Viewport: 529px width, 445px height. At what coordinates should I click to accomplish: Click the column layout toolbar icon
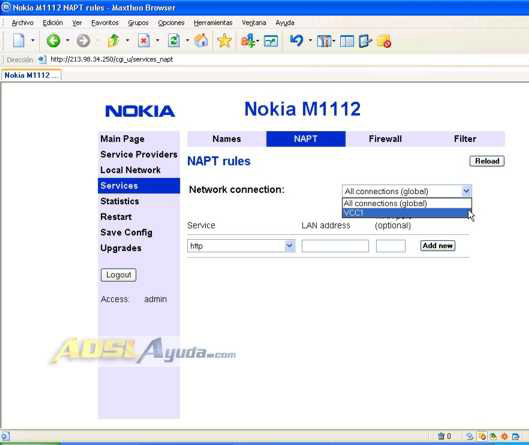pyautogui.click(x=325, y=41)
